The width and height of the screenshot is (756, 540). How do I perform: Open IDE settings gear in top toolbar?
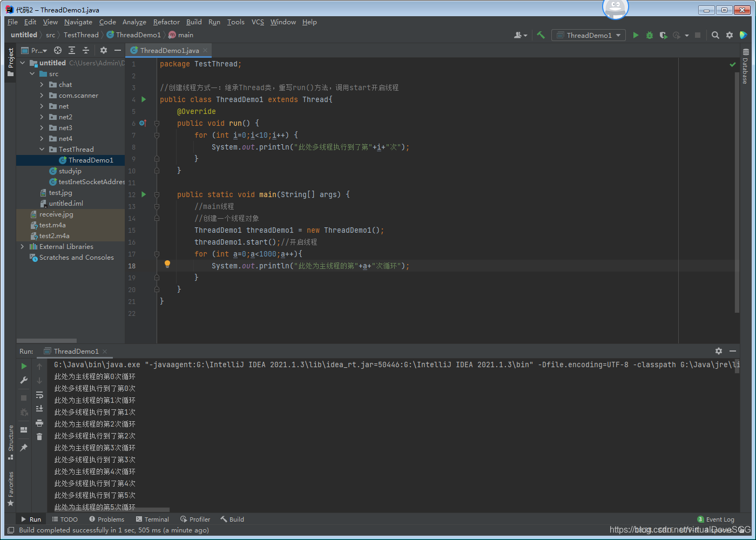pos(730,35)
